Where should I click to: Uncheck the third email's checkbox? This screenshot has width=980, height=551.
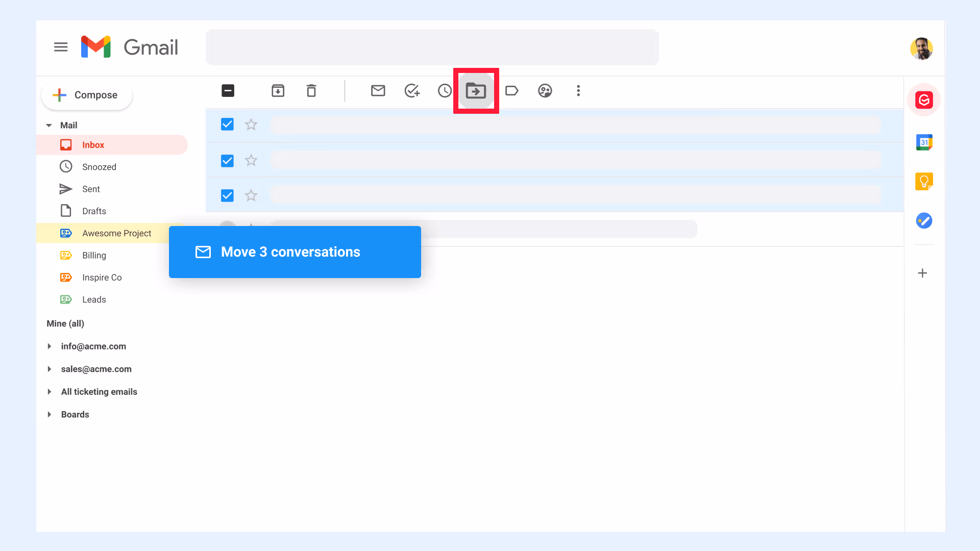point(227,195)
